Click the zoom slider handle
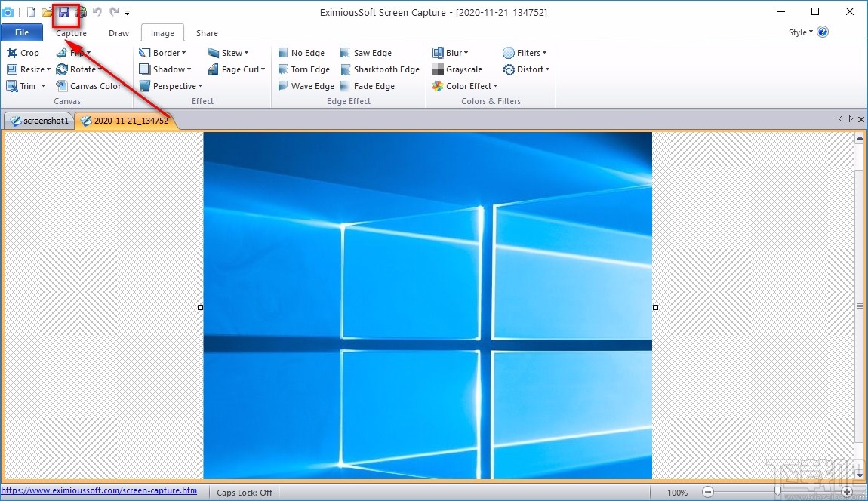Viewport: 868px width, 501px height. point(777,492)
